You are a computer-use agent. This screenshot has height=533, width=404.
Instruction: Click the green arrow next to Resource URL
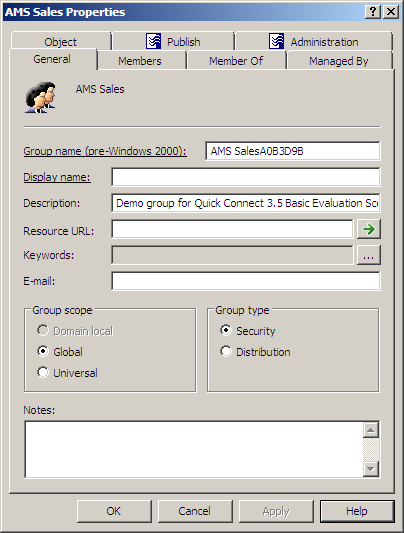pyautogui.click(x=369, y=229)
